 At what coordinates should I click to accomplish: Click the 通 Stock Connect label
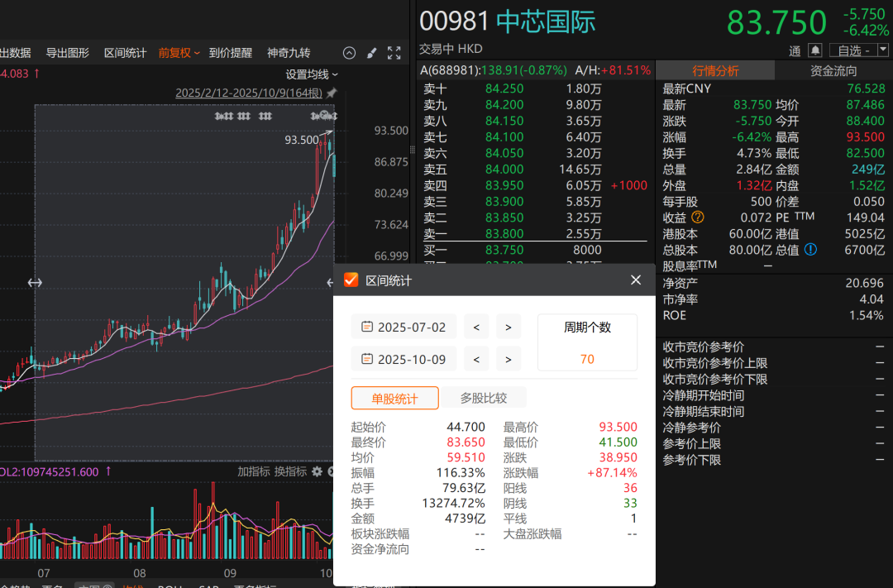pos(795,51)
